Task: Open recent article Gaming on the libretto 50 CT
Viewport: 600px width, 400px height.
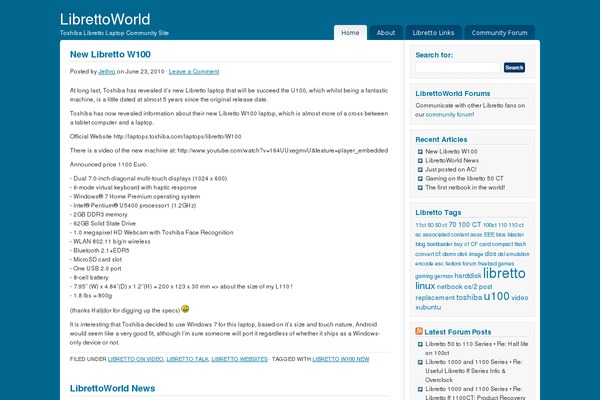Action: [x=464, y=178]
